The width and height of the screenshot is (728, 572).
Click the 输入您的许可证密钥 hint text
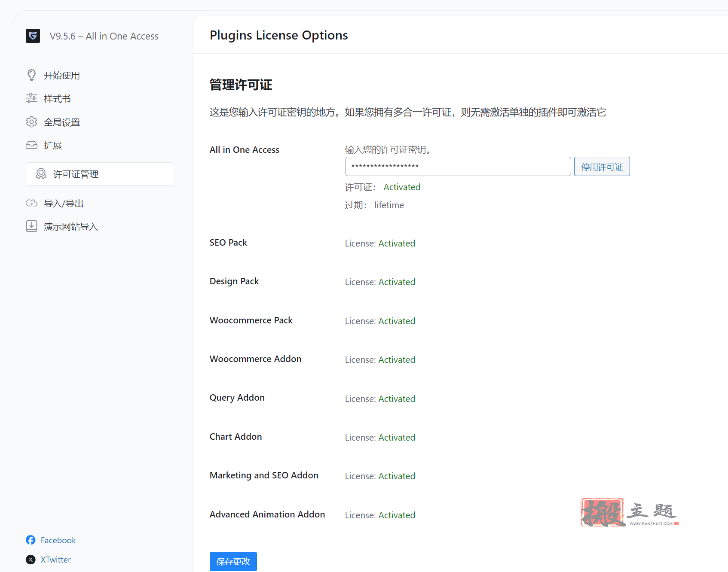[x=388, y=149]
